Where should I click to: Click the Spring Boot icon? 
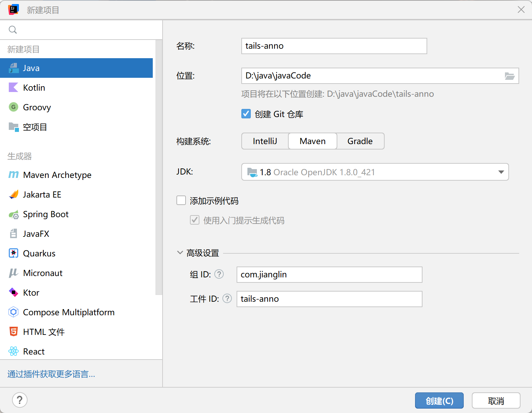pyautogui.click(x=14, y=214)
